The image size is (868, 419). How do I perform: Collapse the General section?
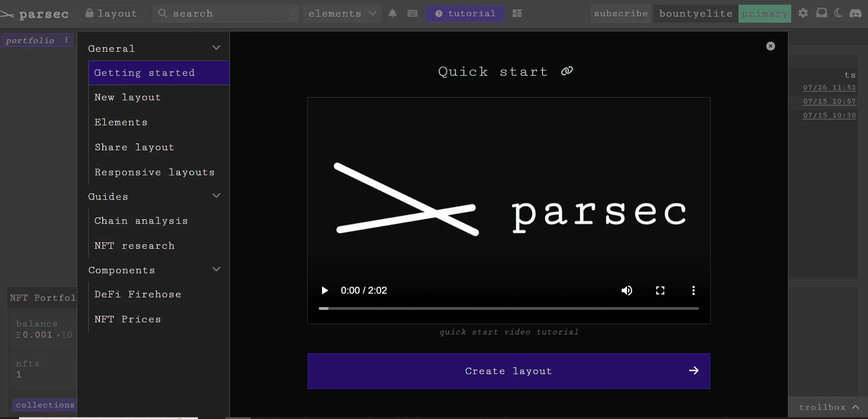point(216,48)
